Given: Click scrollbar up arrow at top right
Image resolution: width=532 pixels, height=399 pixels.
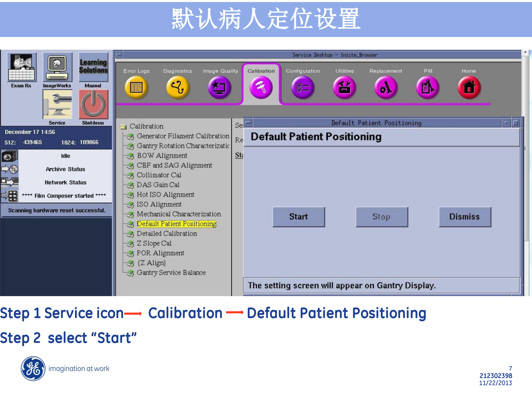Looking at the screenshot, I should 526,52.
